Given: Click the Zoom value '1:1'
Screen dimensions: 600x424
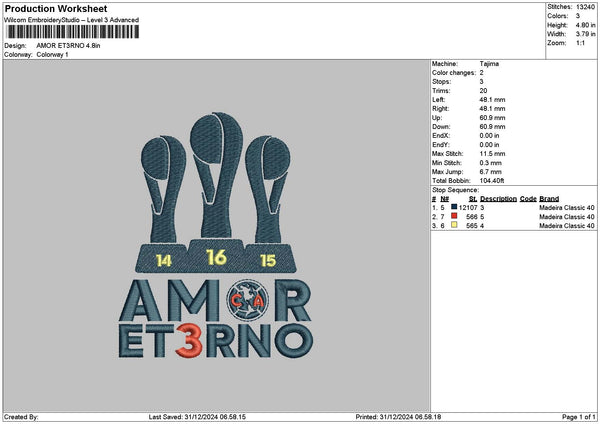Looking at the screenshot, I should point(580,43).
